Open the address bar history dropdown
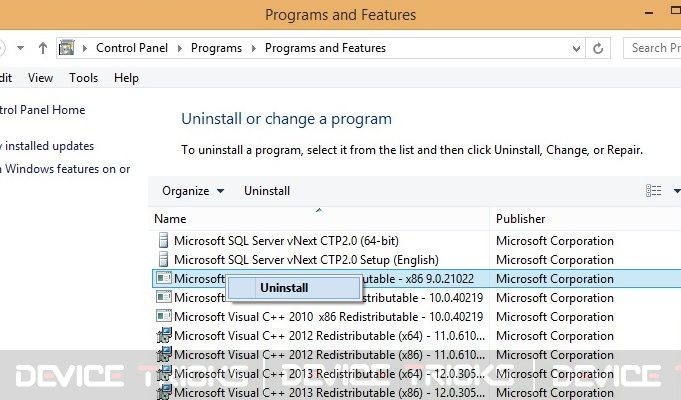 coord(576,48)
